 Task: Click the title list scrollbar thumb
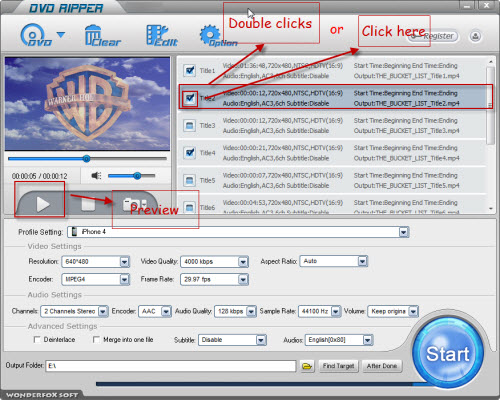(490, 105)
